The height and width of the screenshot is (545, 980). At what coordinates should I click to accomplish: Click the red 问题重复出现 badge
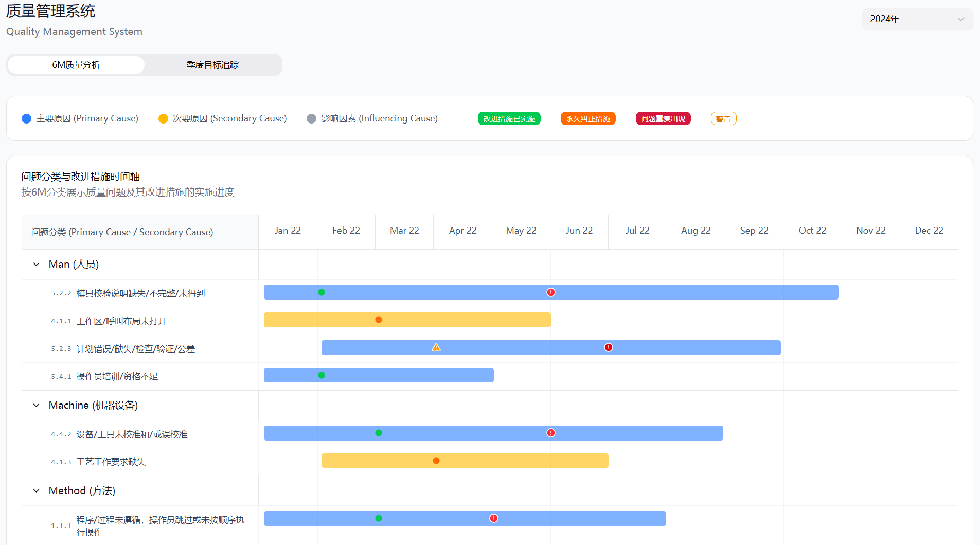(x=663, y=119)
